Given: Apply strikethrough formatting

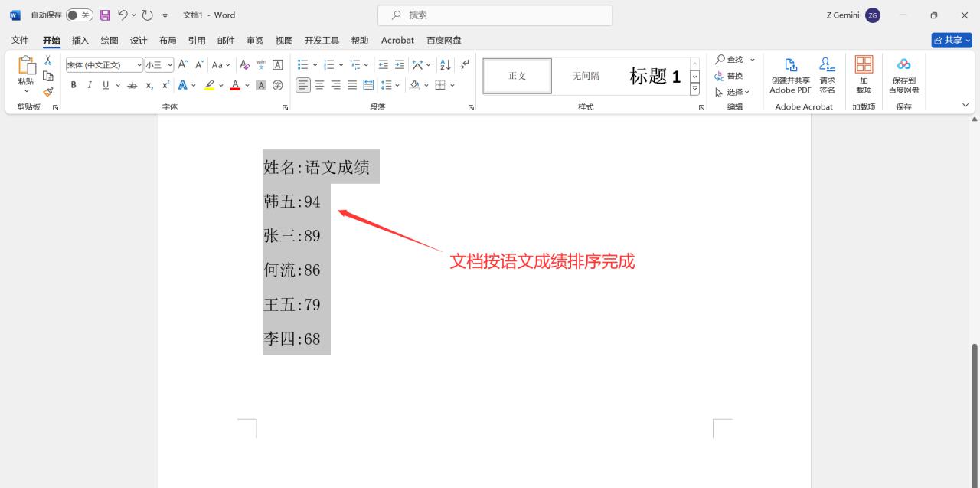Looking at the screenshot, I should tap(132, 85).
